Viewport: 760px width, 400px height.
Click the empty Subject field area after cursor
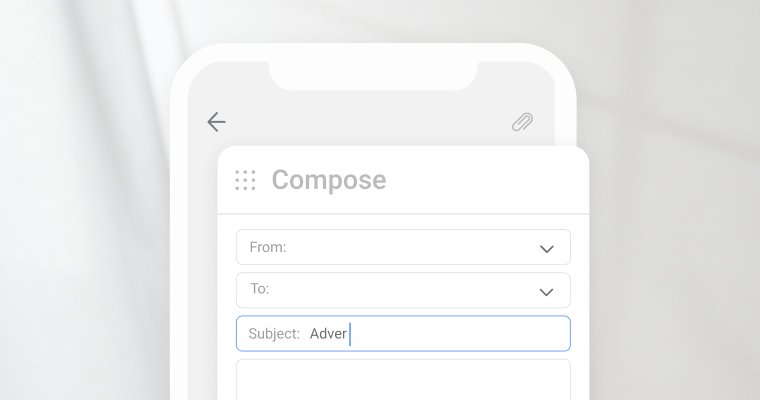click(x=459, y=334)
